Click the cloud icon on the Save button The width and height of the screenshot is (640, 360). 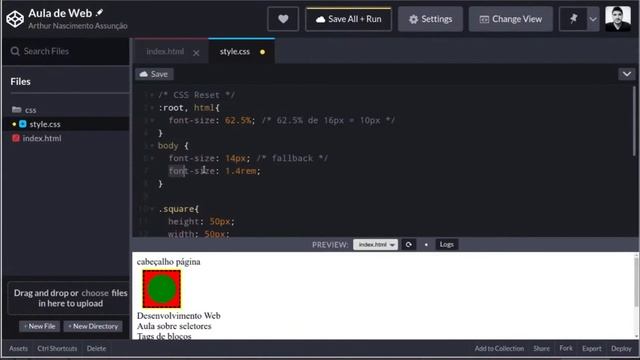tap(144, 74)
